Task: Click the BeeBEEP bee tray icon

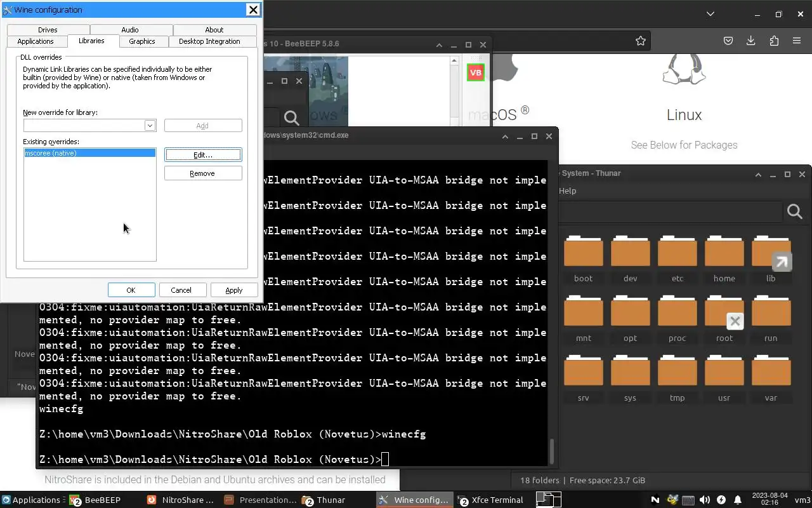Action: (672, 500)
